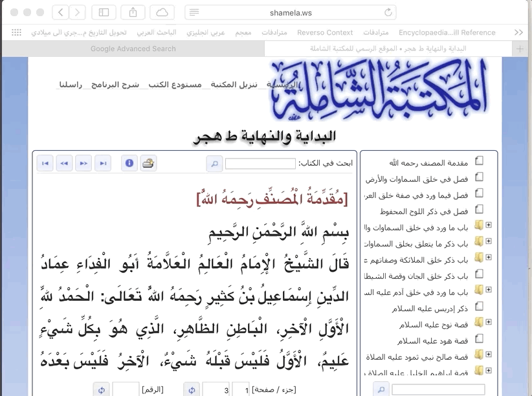The height and width of the screenshot is (396, 532).
Task: Switch to the Google Advanced Search tab
Action: click(133, 49)
